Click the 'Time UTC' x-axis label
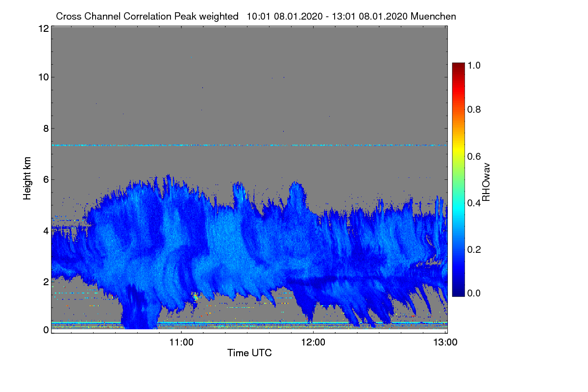588x392 pixels. click(249, 353)
